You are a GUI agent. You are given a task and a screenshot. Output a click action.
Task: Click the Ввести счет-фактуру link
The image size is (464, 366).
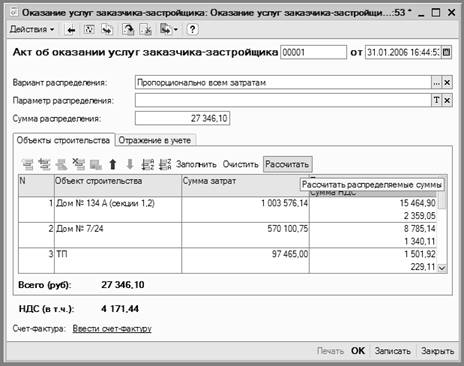point(112,329)
